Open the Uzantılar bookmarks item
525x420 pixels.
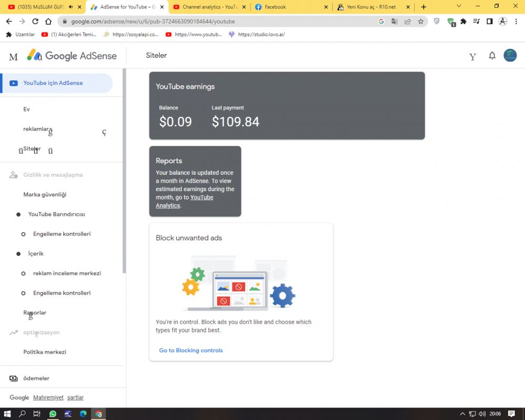point(21,35)
